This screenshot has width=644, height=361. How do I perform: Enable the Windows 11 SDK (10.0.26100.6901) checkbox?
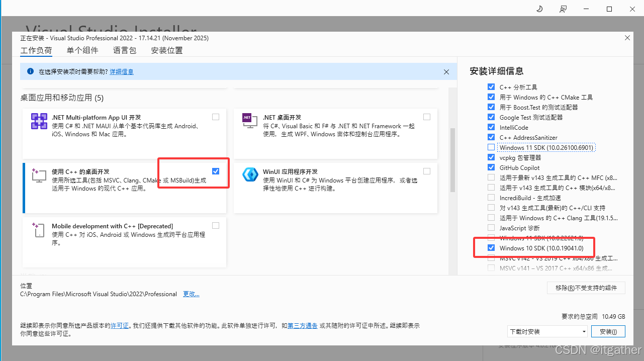(x=491, y=147)
